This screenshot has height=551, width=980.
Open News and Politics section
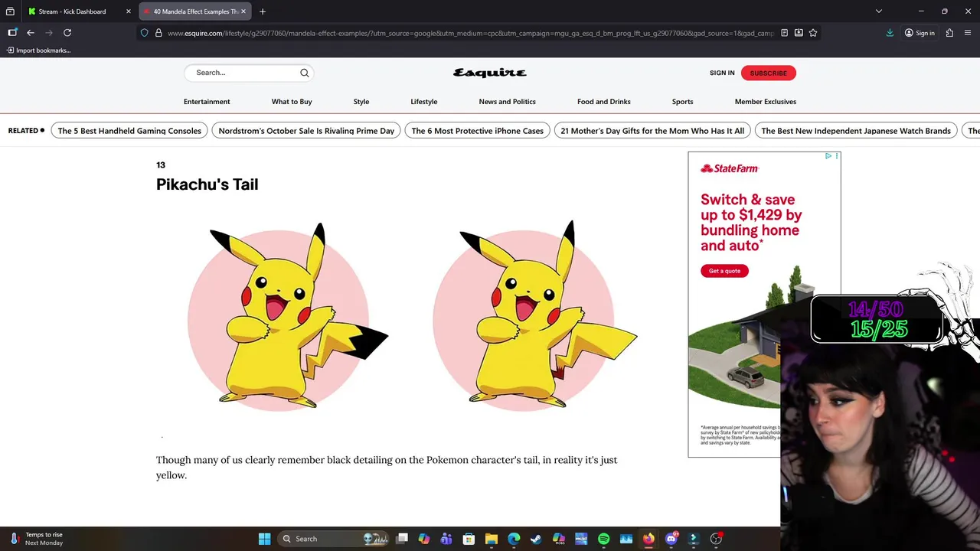point(508,102)
